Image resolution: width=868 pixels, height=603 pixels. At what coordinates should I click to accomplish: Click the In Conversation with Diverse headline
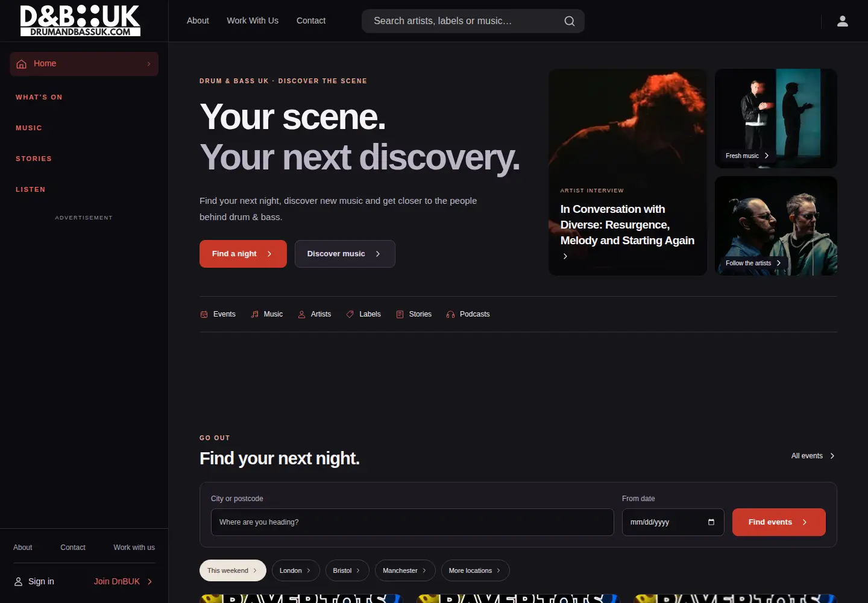[627, 225]
